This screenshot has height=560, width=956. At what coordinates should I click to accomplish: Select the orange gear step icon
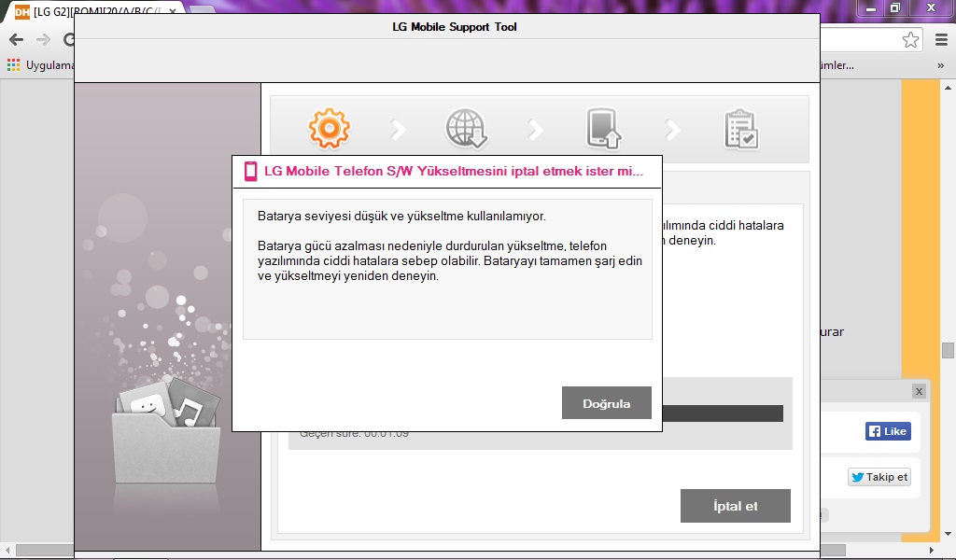point(330,129)
